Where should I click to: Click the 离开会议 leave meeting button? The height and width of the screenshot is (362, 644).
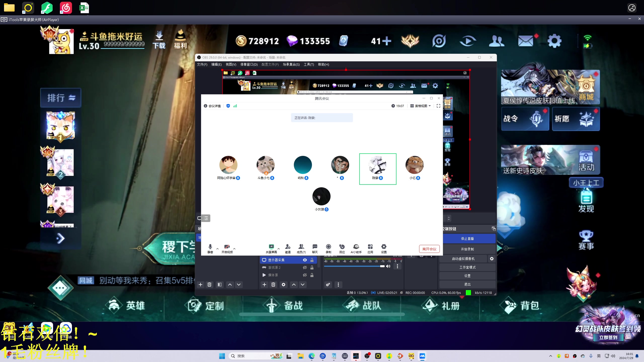429,249
